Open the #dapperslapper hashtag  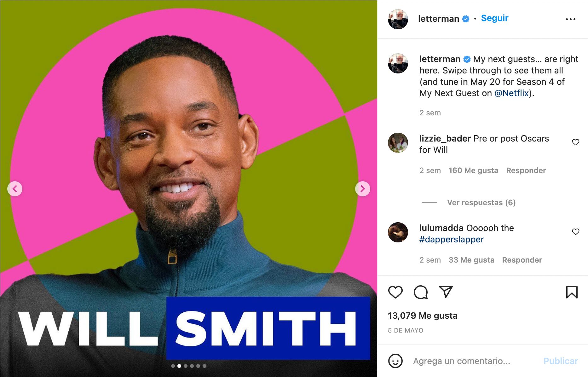pyautogui.click(x=451, y=240)
